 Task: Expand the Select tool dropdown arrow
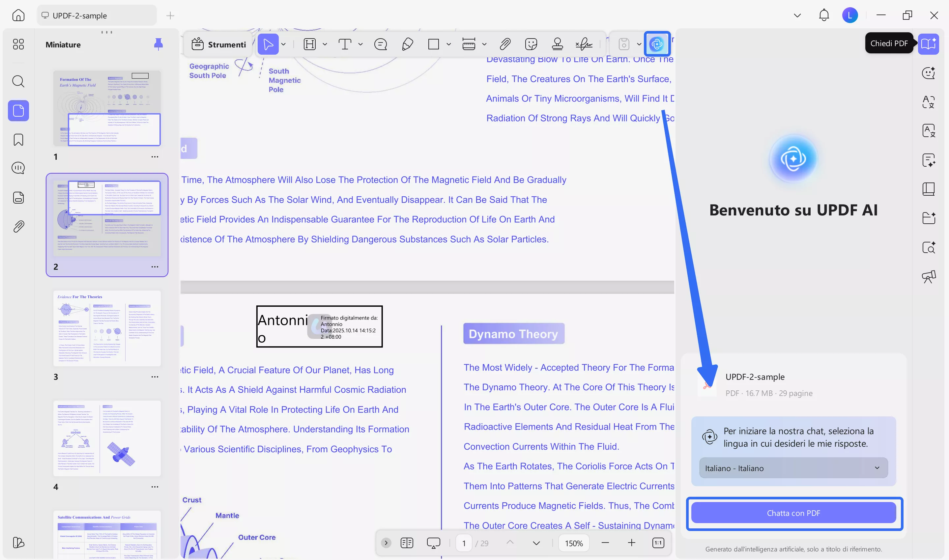click(283, 44)
